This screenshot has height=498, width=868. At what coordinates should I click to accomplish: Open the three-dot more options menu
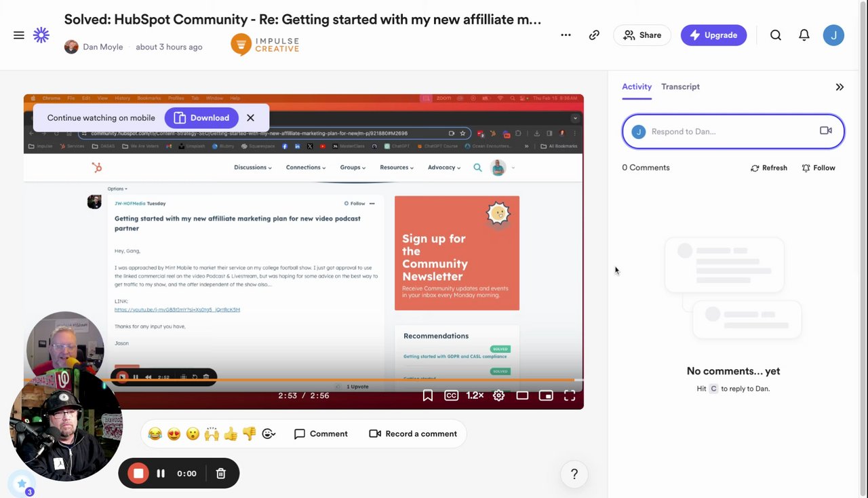(566, 35)
